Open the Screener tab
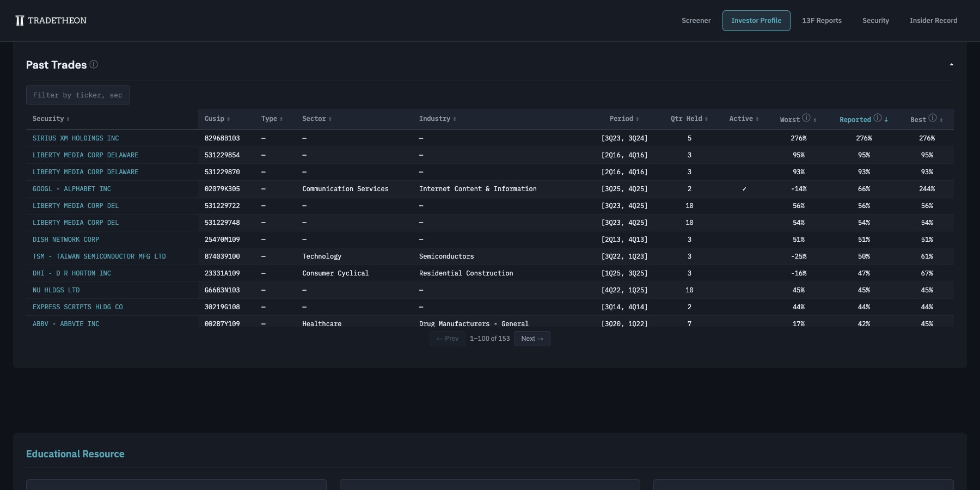 click(696, 21)
